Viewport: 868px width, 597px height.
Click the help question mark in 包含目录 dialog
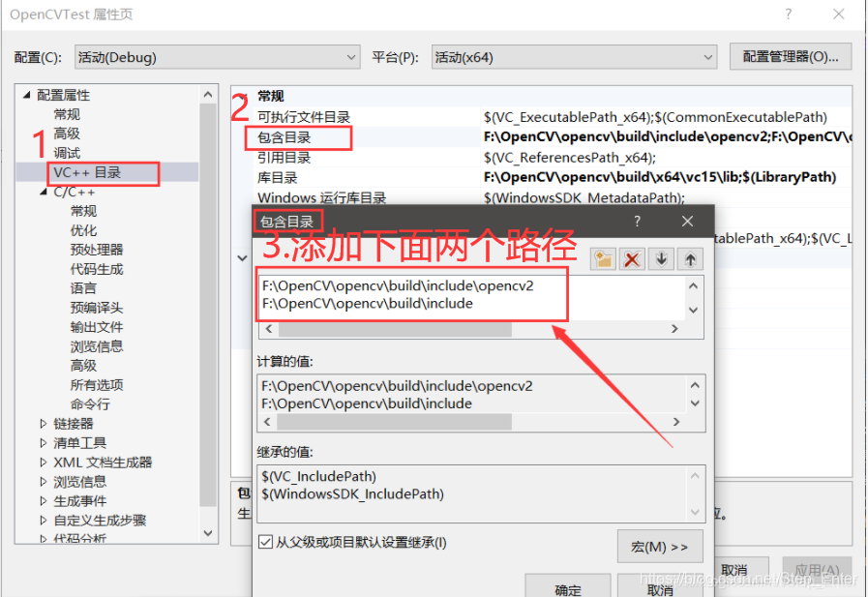coord(637,222)
